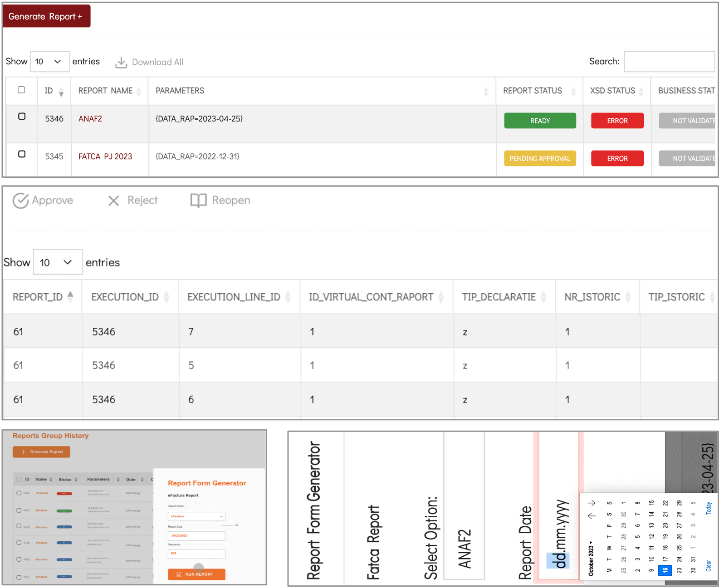Check row 5428 in Reports Group History
This screenshot has width=719, height=588.
pyautogui.click(x=19, y=559)
